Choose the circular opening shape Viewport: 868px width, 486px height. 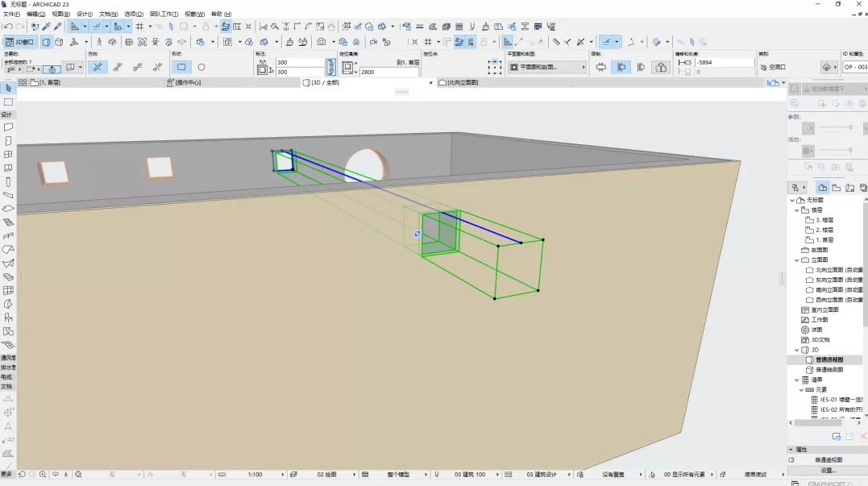[201, 68]
